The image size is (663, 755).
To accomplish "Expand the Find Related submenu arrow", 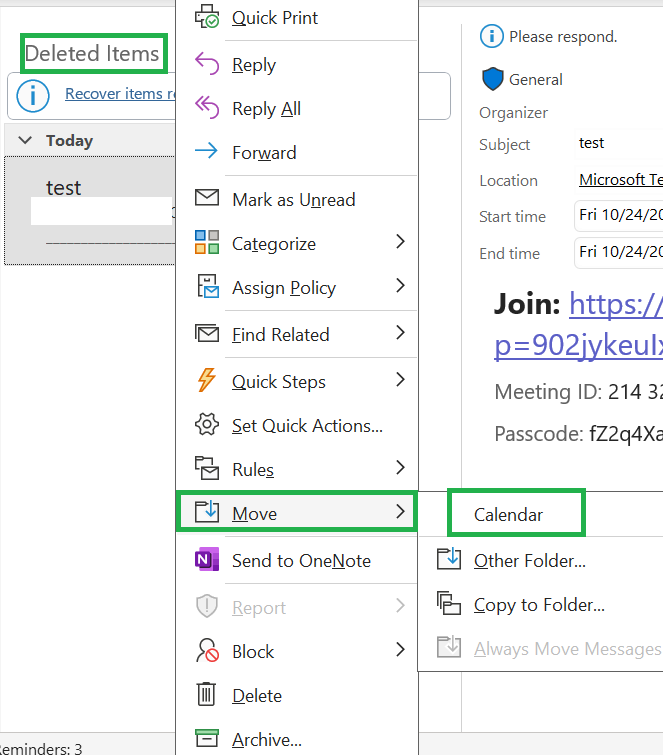I will pyautogui.click(x=400, y=332).
